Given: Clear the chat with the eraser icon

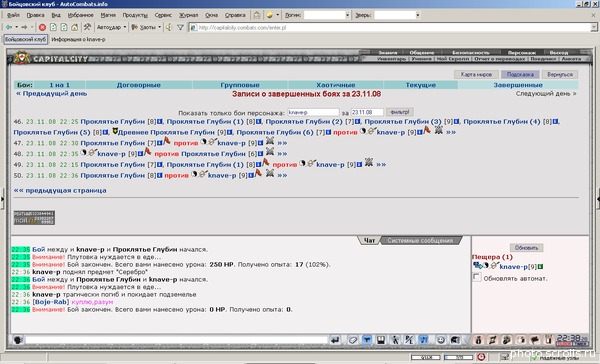Looking at the screenshot, I should 352,340.
